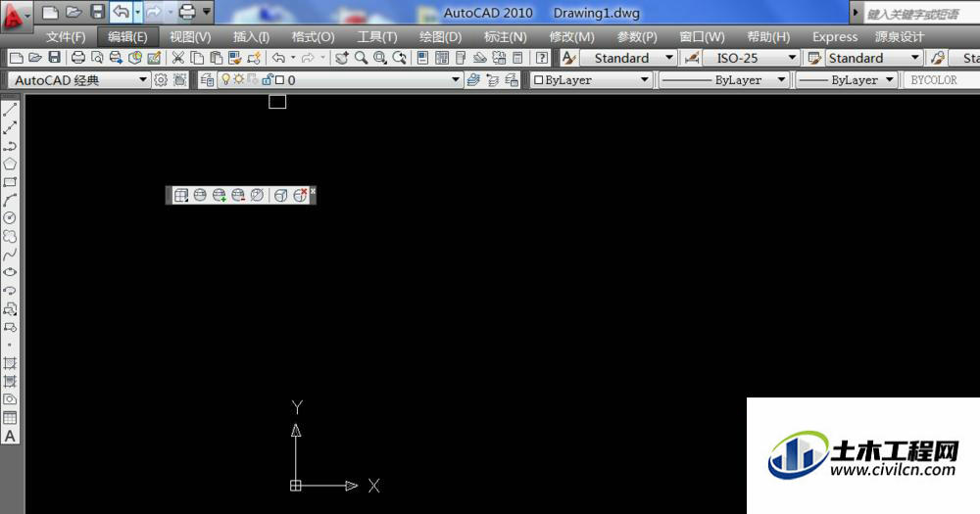Open the lineweight ByLayer dropdown
Screen dimensions: 980x514
point(890,80)
